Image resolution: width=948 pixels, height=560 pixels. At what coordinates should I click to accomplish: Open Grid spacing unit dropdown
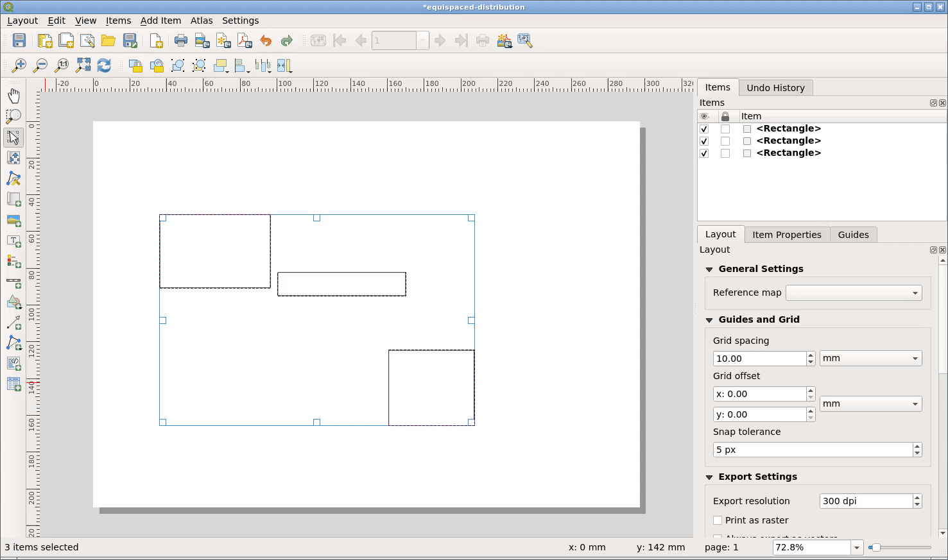pos(870,359)
